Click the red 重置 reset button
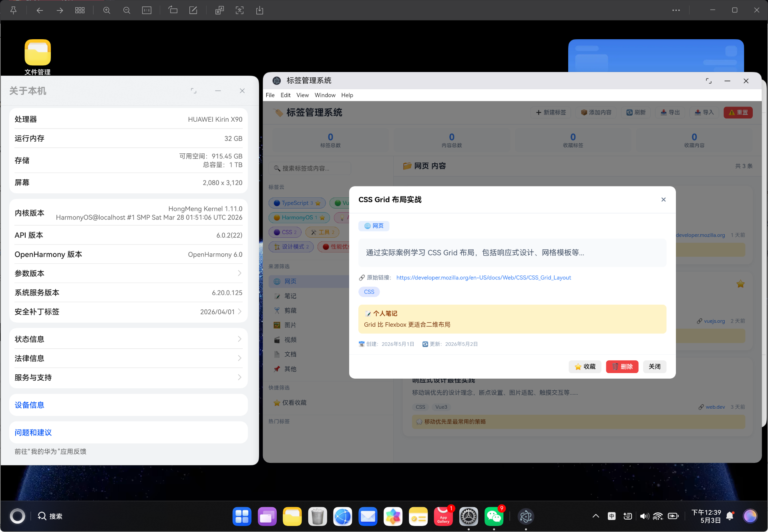The height and width of the screenshot is (532, 768). [x=738, y=112]
